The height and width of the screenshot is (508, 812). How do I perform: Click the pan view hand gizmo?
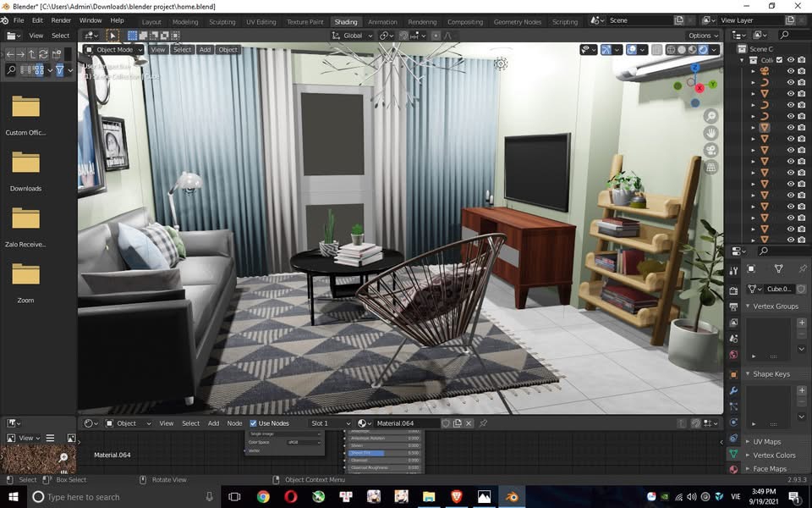pyautogui.click(x=711, y=133)
